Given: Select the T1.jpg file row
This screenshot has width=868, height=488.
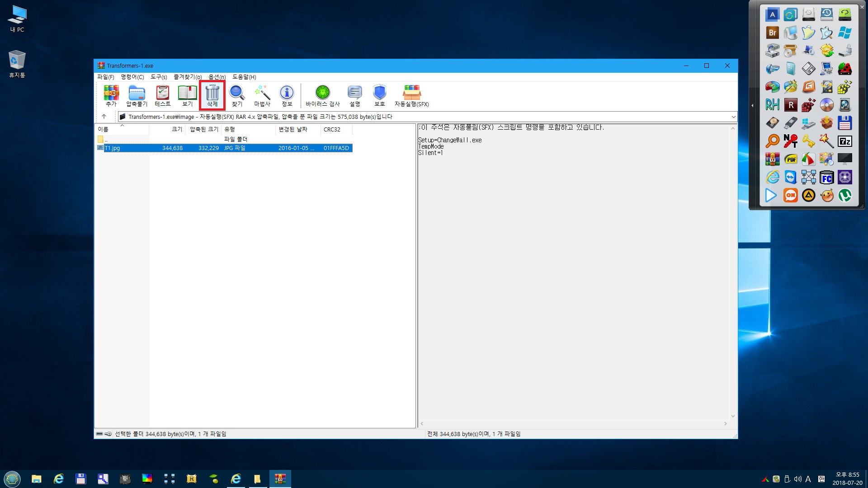Looking at the screenshot, I should click(x=224, y=148).
